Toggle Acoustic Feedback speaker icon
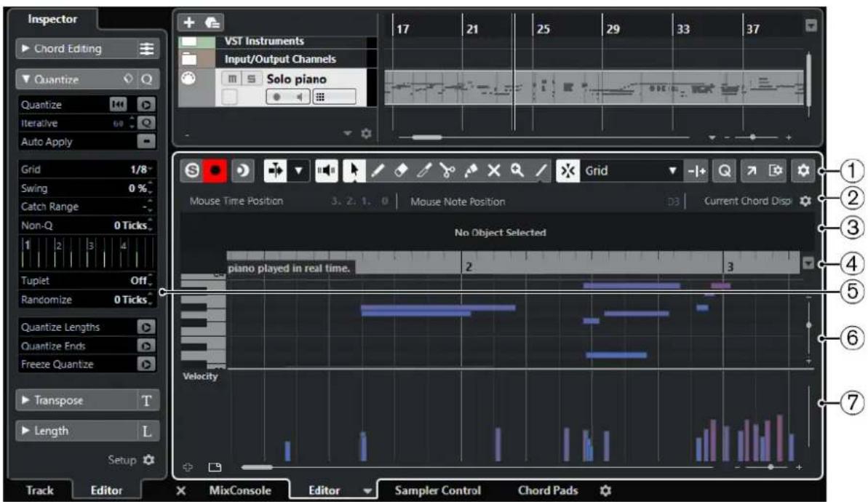Viewport: 868px width, 502px height. point(326,170)
